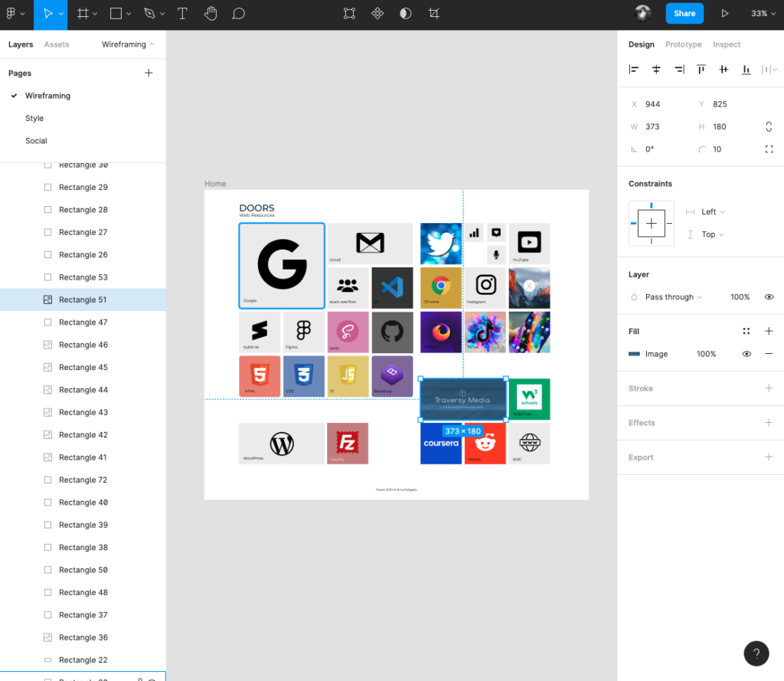784x681 pixels.
Task: Open Pass through blend mode dropdown
Action: (674, 297)
